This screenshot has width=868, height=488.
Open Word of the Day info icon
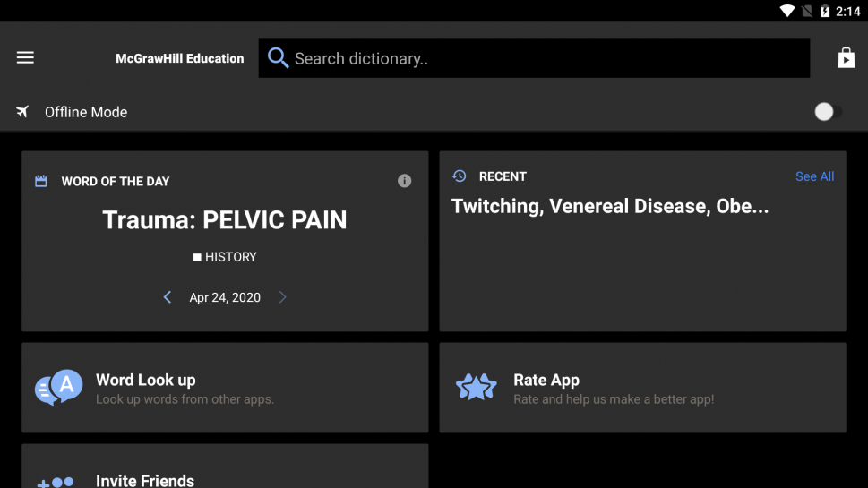click(x=405, y=181)
